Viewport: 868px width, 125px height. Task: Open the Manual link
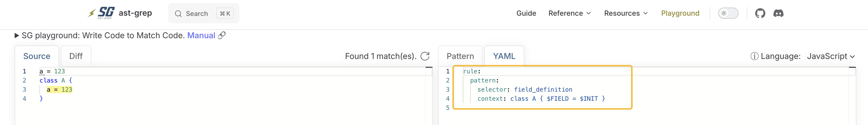click(201, 35)
